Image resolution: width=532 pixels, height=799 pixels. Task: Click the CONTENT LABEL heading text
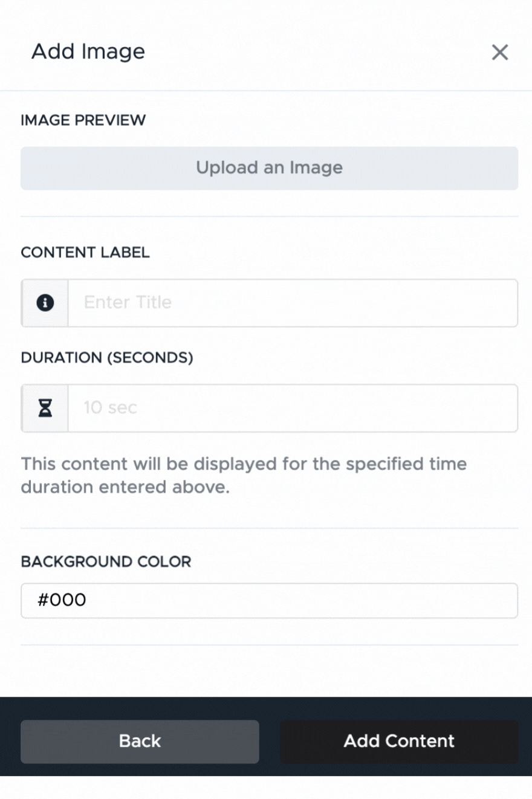tap(85, 253)
